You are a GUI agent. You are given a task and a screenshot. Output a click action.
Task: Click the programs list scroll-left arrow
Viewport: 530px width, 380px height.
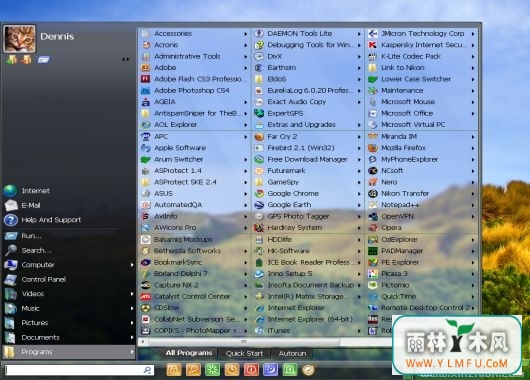[x=143, y=342]
